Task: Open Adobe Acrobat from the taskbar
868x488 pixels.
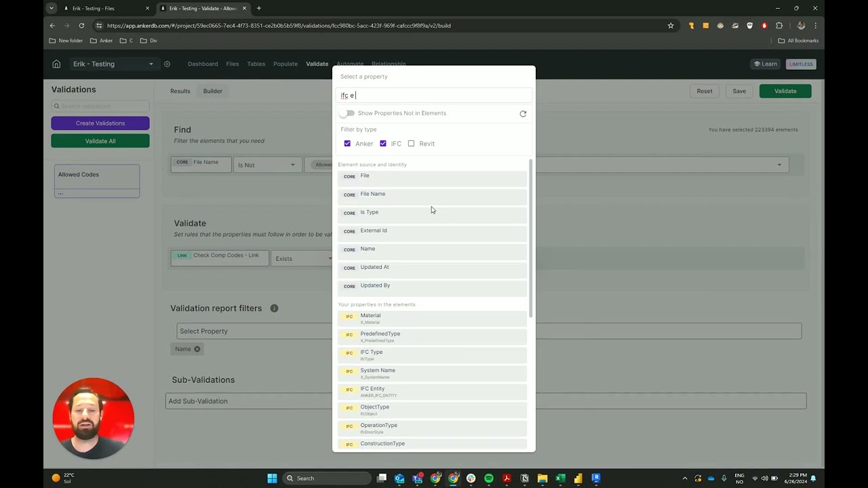Action: (x=507, y=479)
